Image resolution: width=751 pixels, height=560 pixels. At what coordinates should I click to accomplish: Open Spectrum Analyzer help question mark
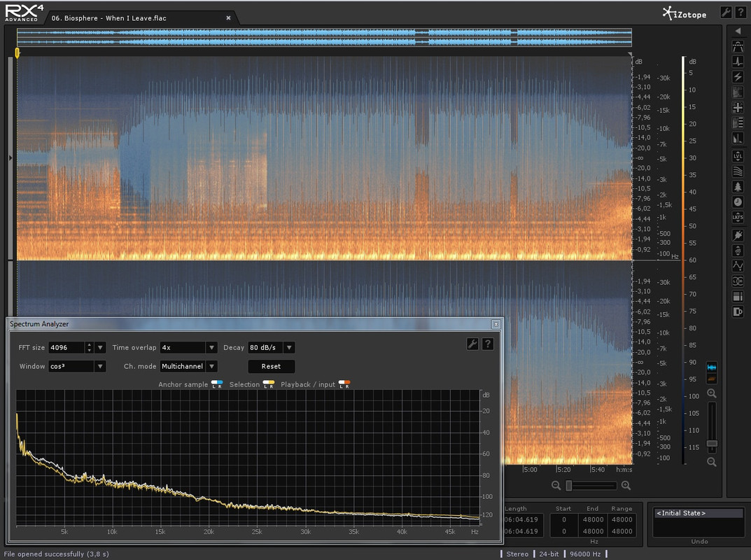point(488,344)
